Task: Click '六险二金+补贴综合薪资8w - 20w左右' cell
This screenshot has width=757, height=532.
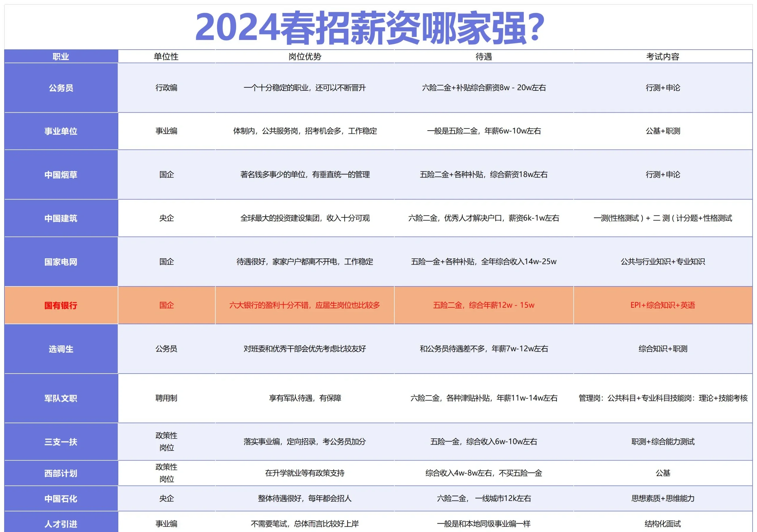Action: pyautogui.click(x=484, y=88)
